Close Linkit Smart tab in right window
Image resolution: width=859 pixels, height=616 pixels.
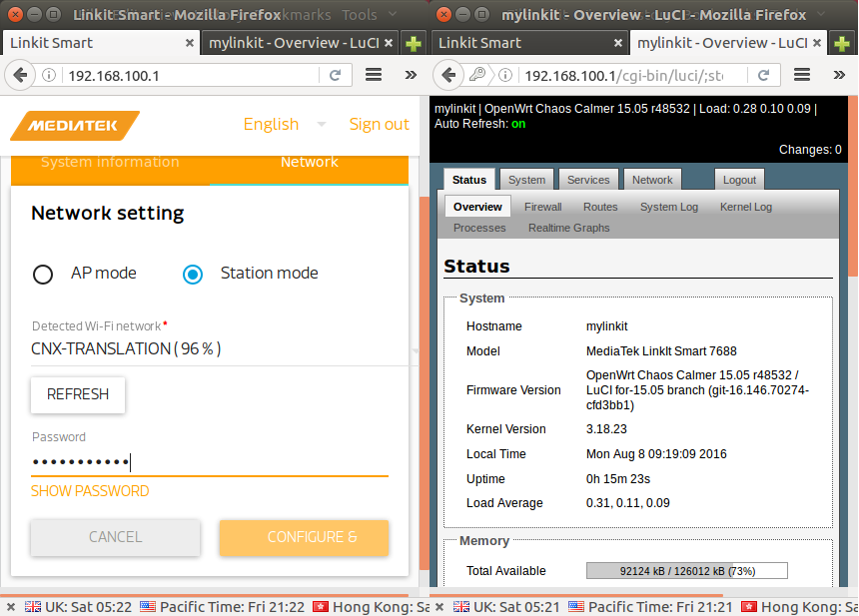click(618, 43)
